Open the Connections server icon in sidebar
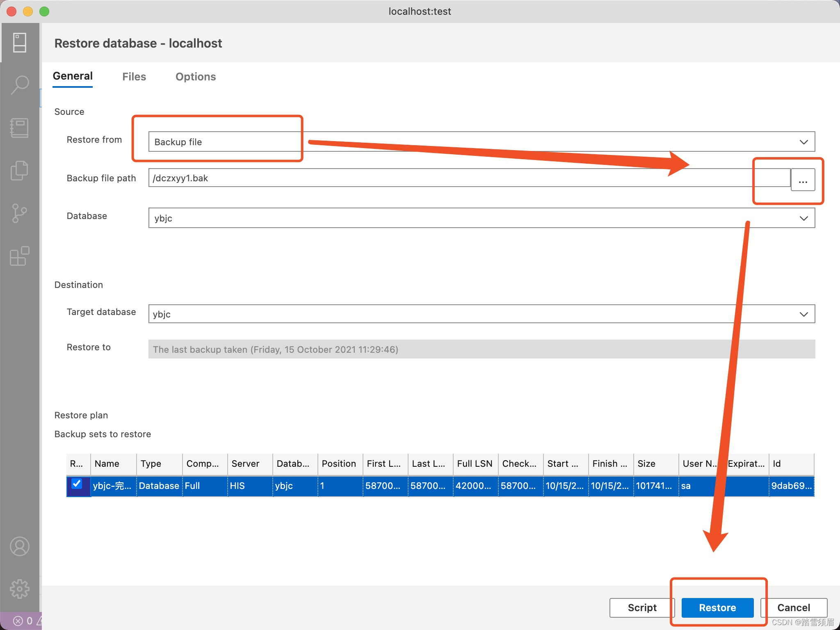 (x=19, y=43)
